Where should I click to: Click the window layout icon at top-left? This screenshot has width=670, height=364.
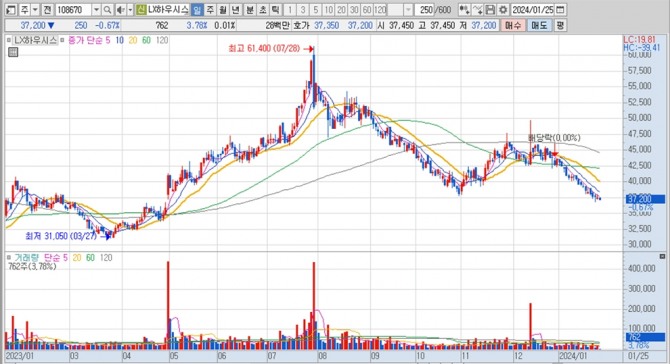(11, 10)
